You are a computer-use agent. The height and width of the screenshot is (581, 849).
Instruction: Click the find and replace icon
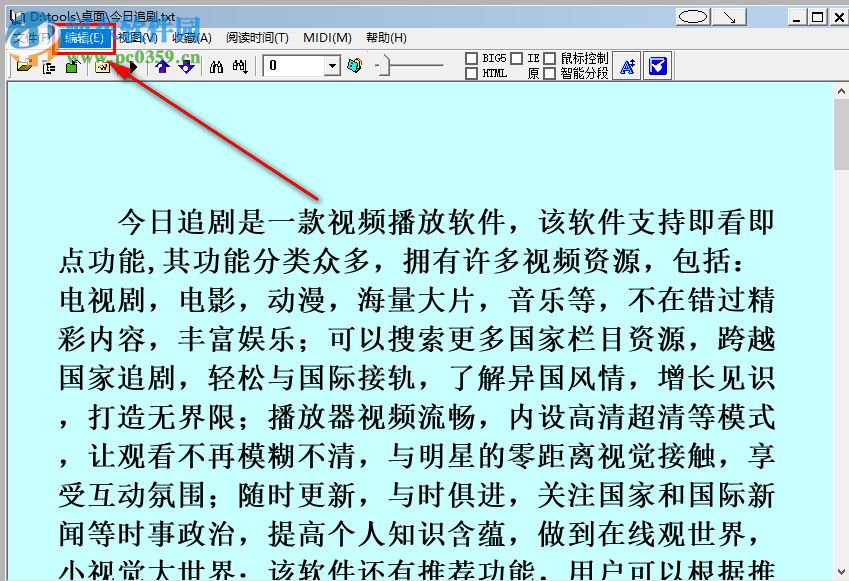click(237, 66)
